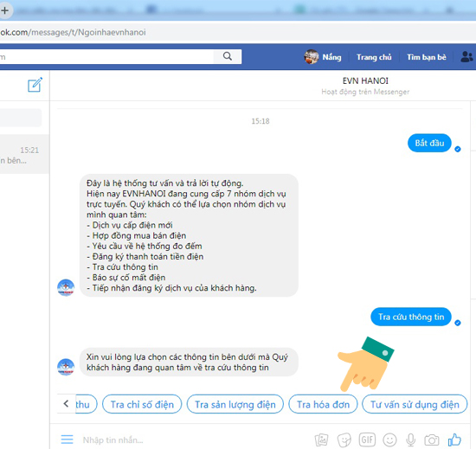Click the browser address bar URL
The image size is (476, 449).
tap(73, 32)
